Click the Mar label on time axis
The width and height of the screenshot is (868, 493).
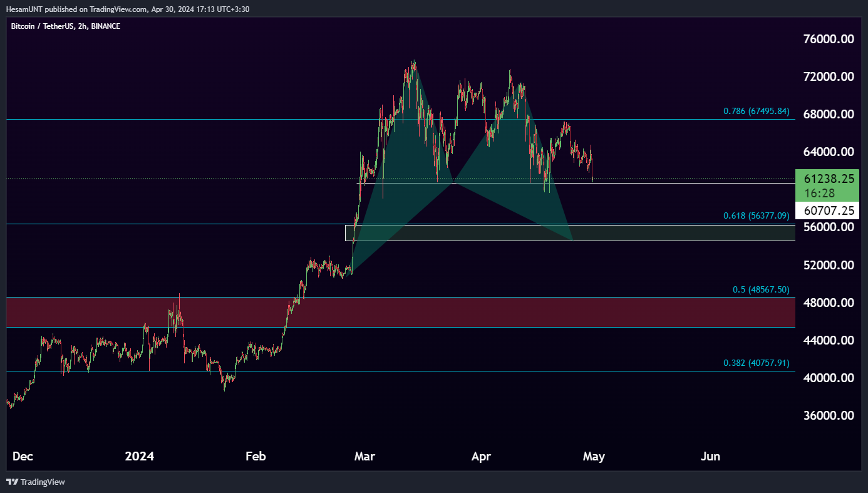(x=364, y=457)
